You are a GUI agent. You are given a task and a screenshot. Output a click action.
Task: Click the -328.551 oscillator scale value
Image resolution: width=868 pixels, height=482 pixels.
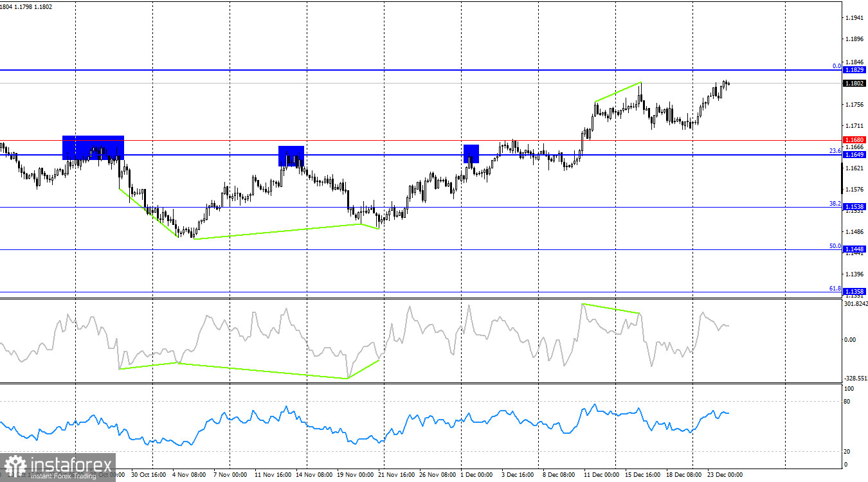855,379
